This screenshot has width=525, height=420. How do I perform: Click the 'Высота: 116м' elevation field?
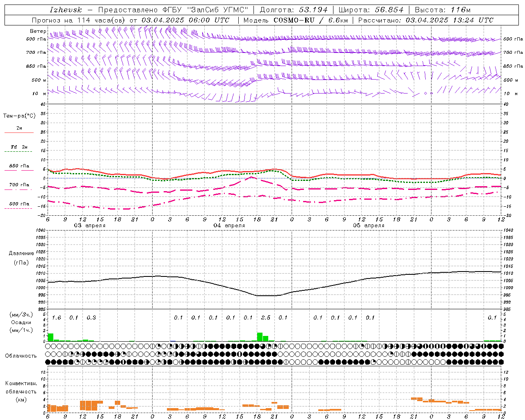pyautogui.click(x=443, y=10)
